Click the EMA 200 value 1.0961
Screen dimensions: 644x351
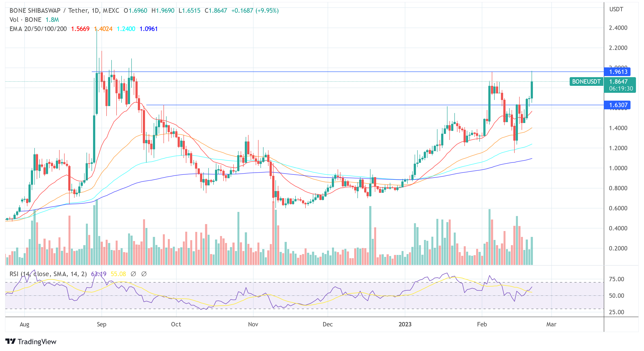click(148, 29)
